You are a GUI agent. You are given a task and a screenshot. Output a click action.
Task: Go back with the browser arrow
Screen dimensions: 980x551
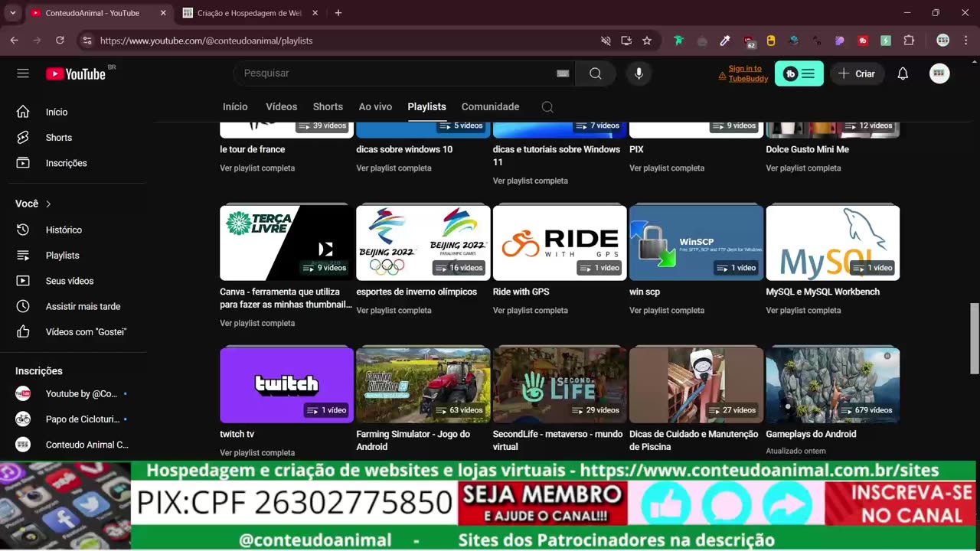(x=14, y=41)
